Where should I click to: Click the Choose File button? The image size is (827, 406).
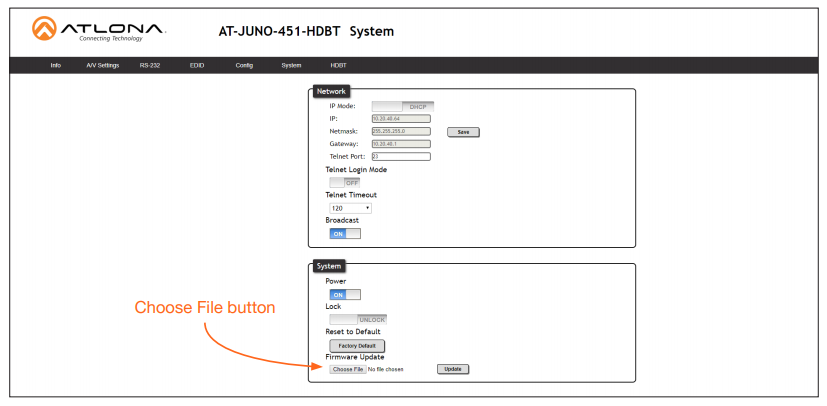tap(348, 370)
